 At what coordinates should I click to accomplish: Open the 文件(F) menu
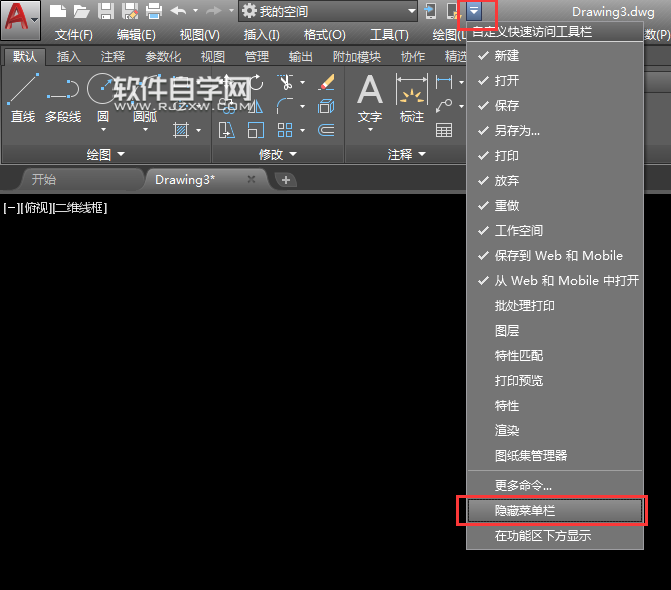click(x=74, y=35)
